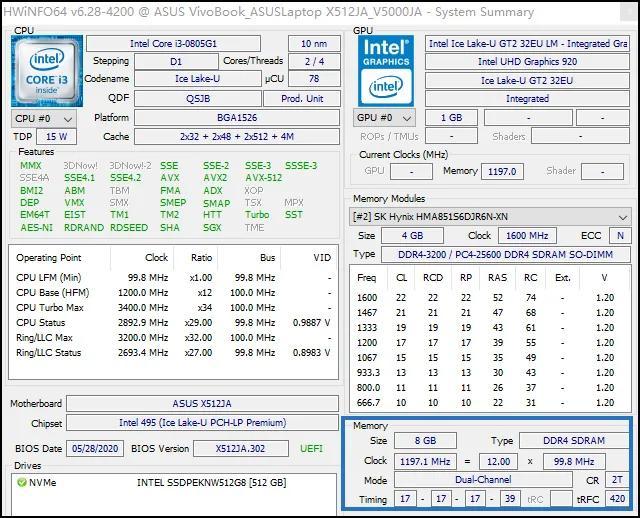Click the Intel Core i3-0805G1 CPU name field
The height and width of the screenshot is (518, 640).
[173, 44]
